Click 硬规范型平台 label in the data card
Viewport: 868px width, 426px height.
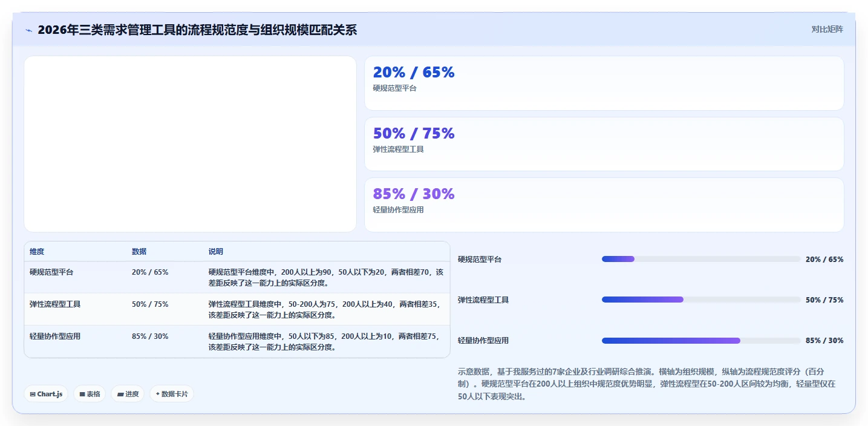coord(395,88)
